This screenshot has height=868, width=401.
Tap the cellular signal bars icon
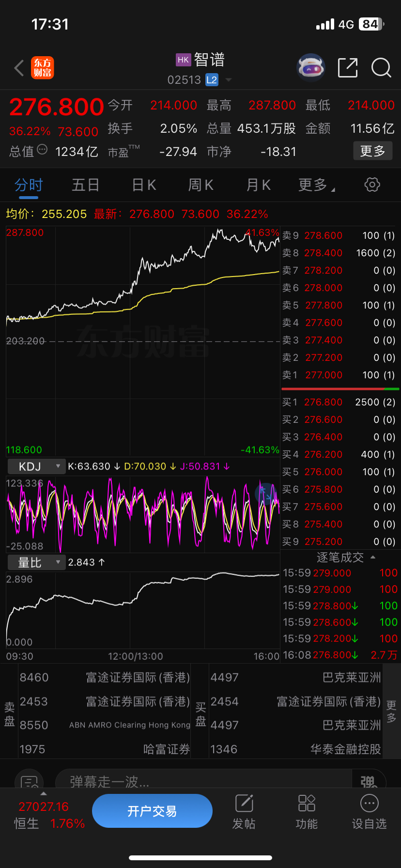point(325,24)
